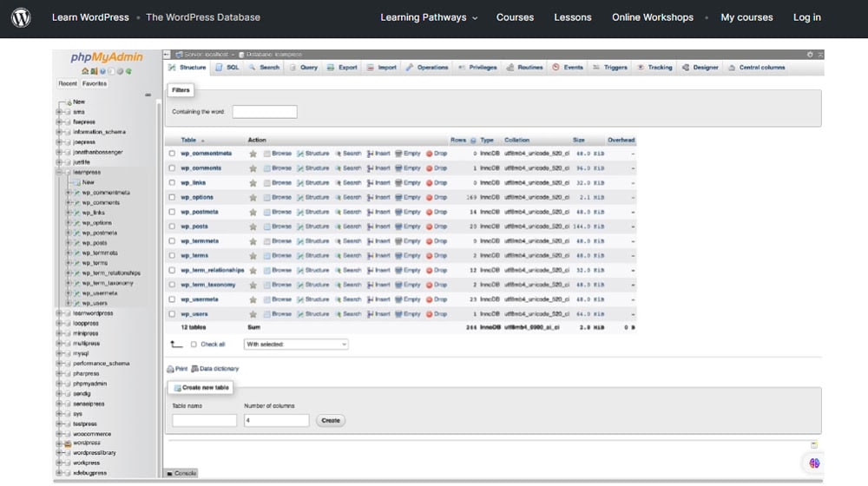Click the Number of columns field
Viewport: 868px width, 486px height.
tap(276, 421)
